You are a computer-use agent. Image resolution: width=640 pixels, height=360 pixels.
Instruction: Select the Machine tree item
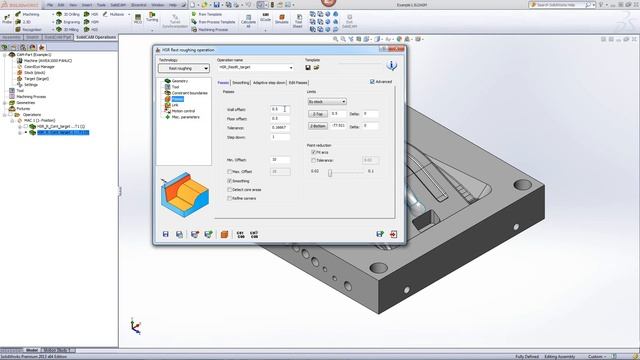point(44,61)
